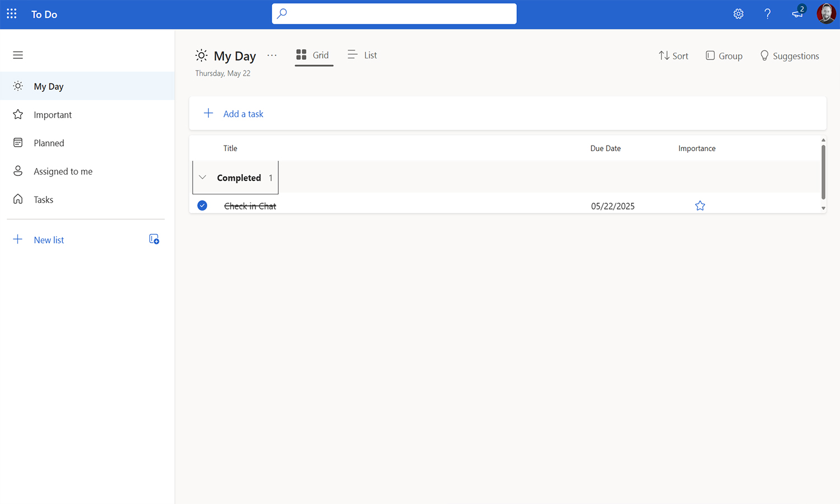Select the Grid view tab

point(314,55)
